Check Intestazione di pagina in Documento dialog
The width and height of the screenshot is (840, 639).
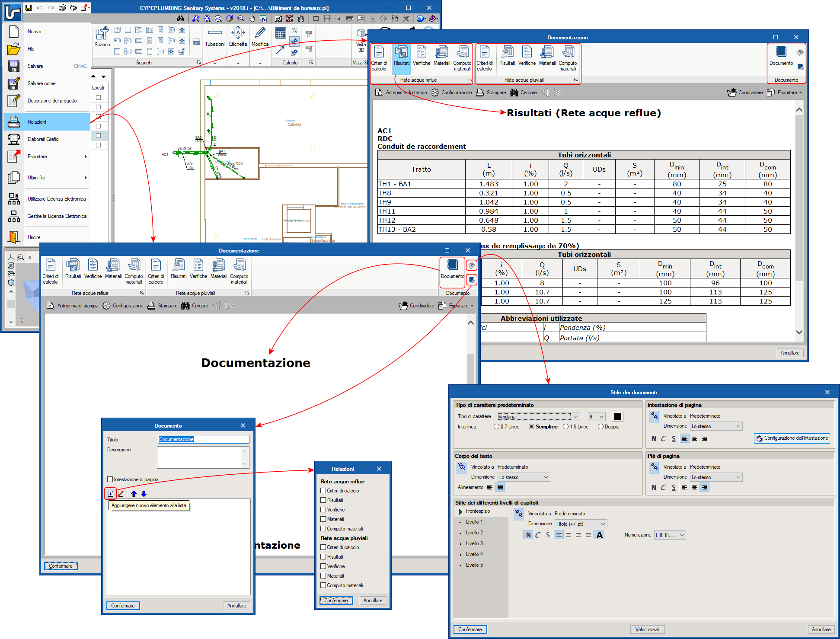tap(110, 479)
